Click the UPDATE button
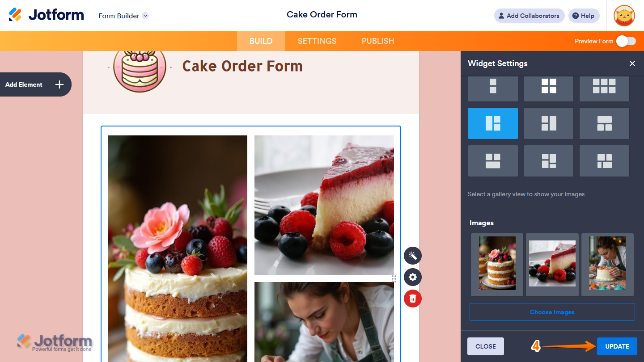 point(617,346)
